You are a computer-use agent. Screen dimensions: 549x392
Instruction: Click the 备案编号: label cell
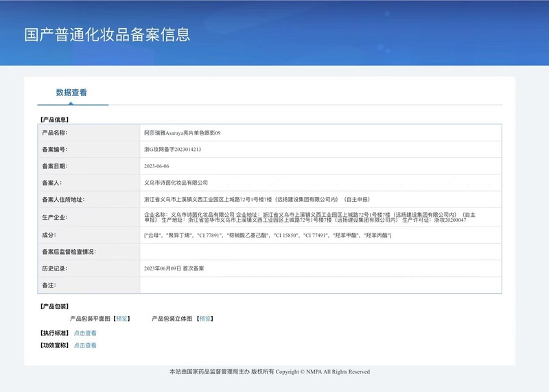pyautogui.click(x=89, y=149)
